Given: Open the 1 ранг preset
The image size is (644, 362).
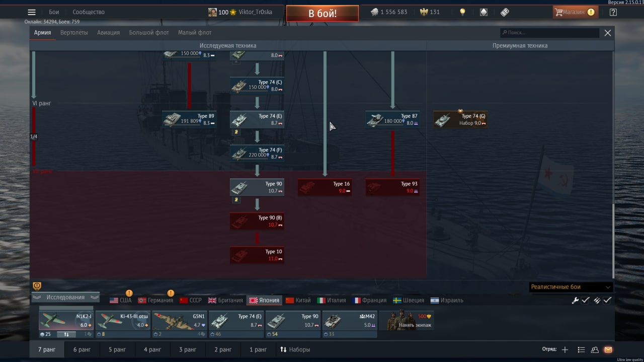Looking at the screenshot, I should pyautogui.click(x=258, y=349).
